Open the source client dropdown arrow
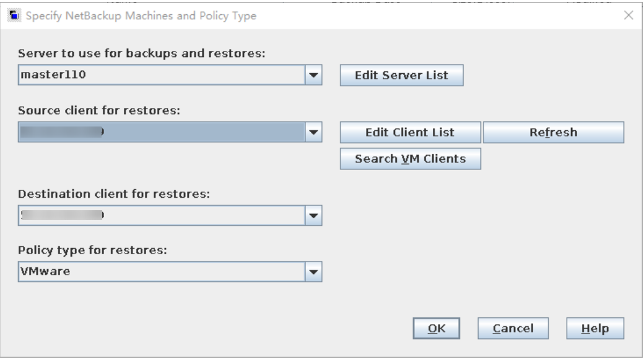Image resolution: width=644 pixels, height=359 pixels. tap(314, 132)
